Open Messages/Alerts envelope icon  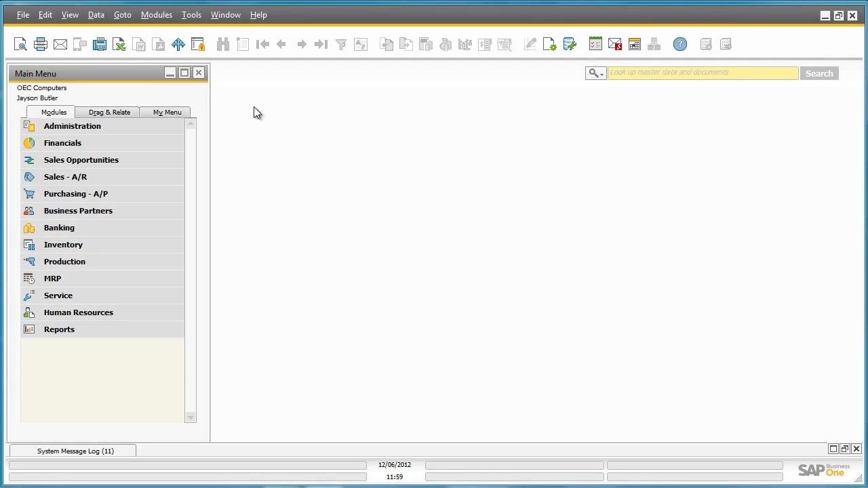(x=615, y=45)
